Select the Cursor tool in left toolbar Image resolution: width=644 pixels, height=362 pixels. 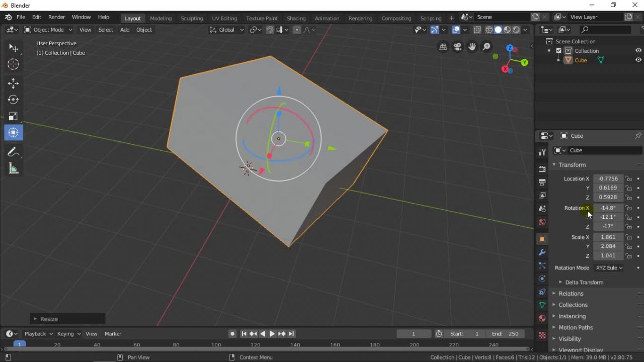click(x=14, y=64)
